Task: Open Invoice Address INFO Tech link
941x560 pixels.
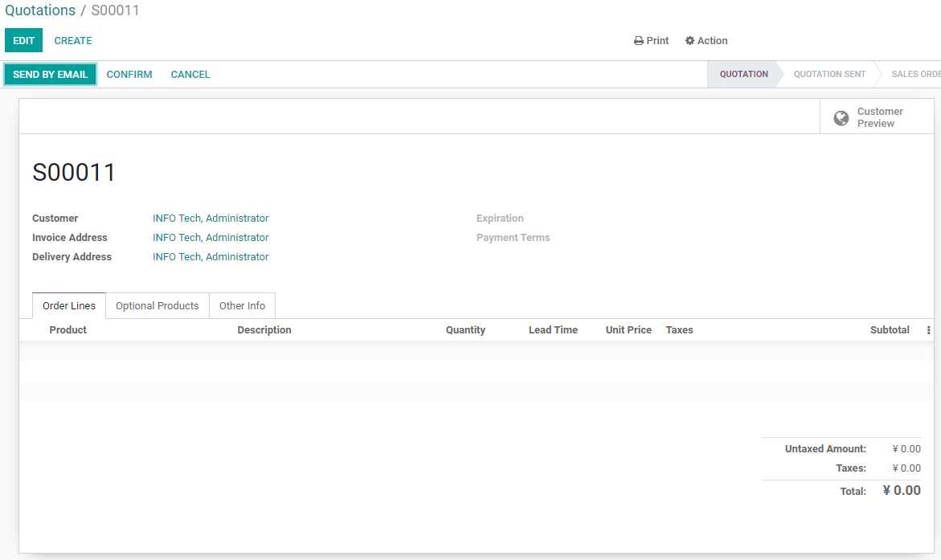Action: pos(211,238)
